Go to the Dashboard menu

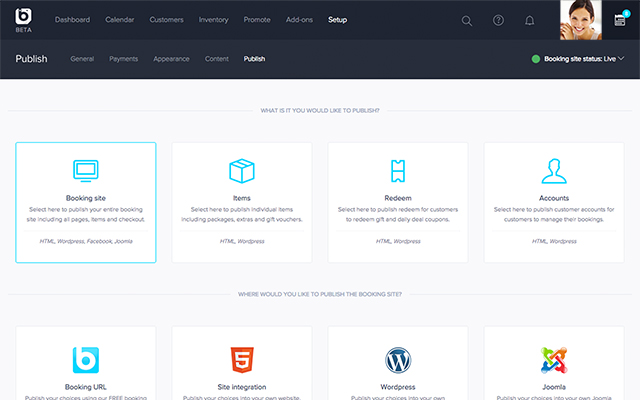click(x=72, y=20)
